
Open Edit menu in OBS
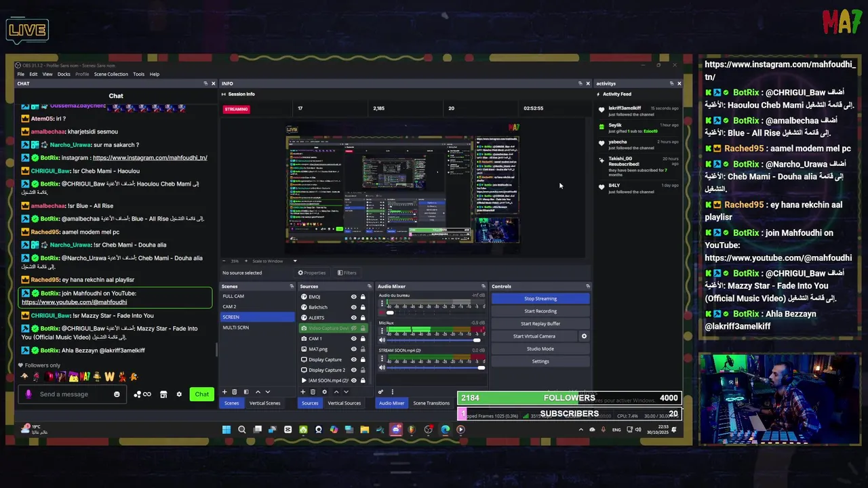point(33,74)
